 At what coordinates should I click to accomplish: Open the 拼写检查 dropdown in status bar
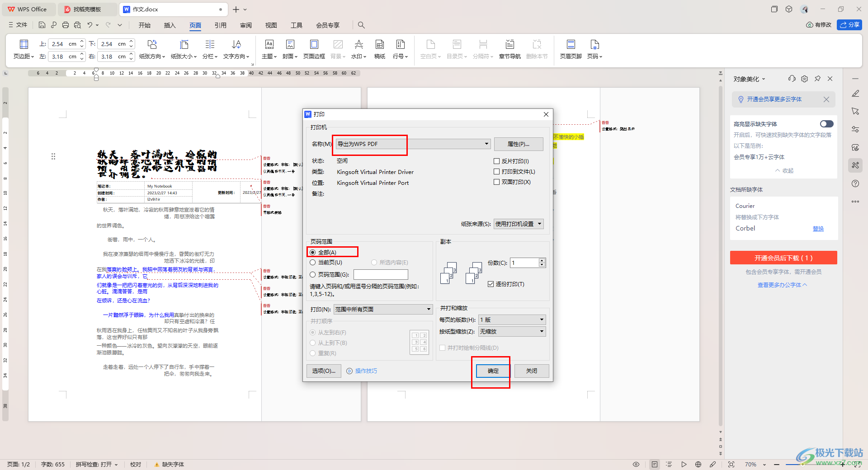tap(97, 464)
